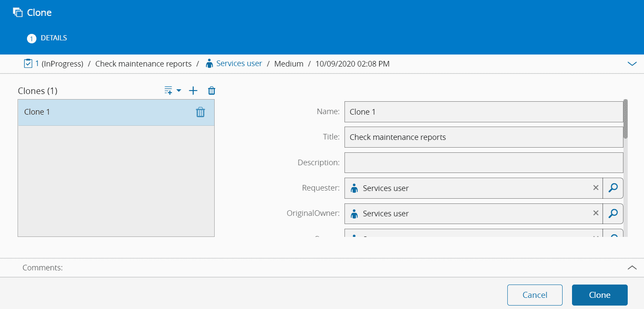Click the form's vertical scrollbar
Image resolution: width=644 pixels, height=309 pixels.
pos(626,120)
